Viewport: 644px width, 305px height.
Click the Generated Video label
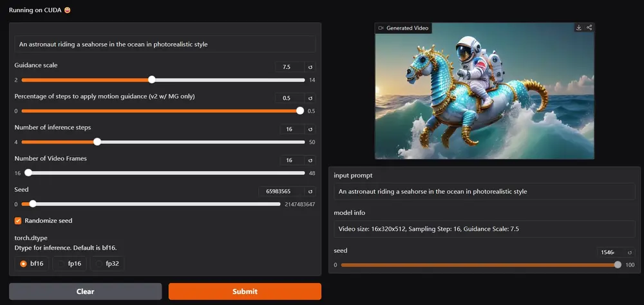click(407, 28)
